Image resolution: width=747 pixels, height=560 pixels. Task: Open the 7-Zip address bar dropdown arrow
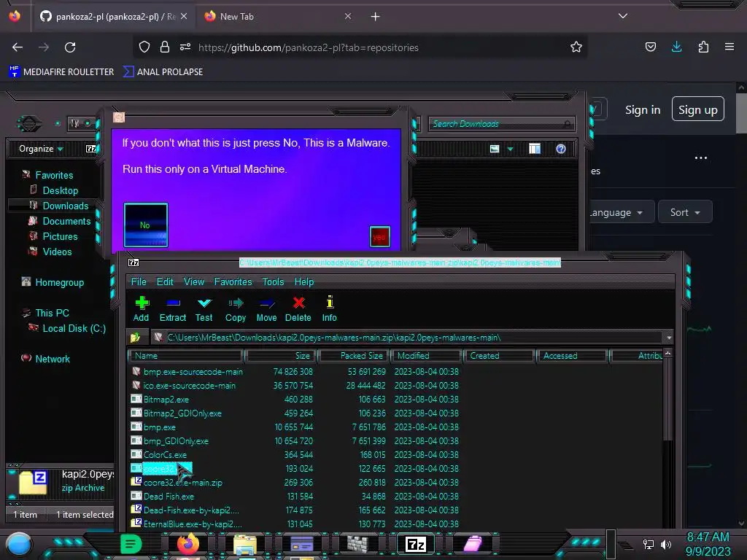click(x=669, y=338)
